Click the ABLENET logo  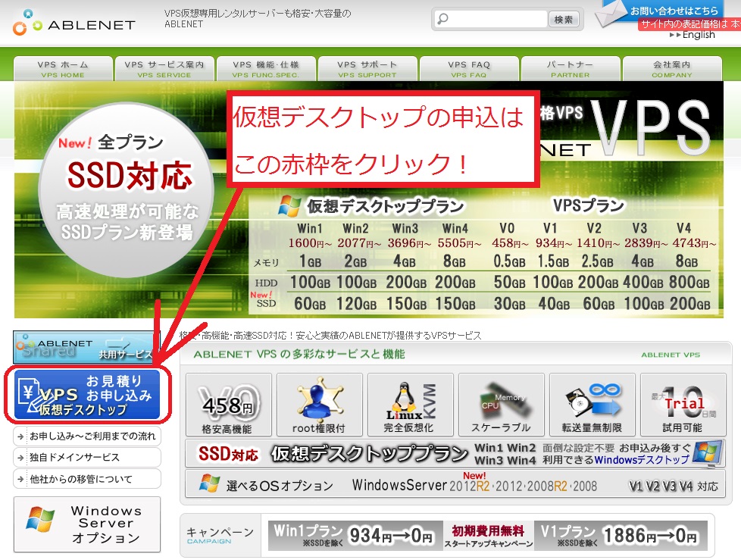click(73, 23)
